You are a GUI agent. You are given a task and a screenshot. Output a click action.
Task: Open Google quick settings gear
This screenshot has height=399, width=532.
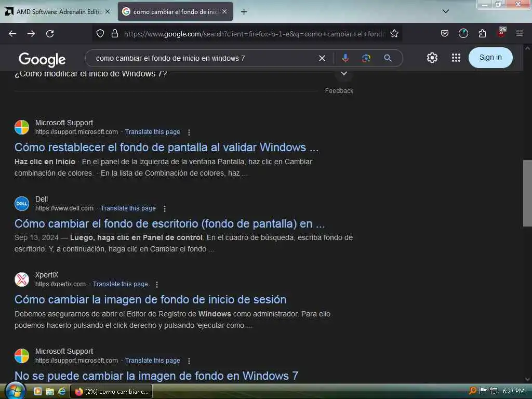tap(432, 58)
